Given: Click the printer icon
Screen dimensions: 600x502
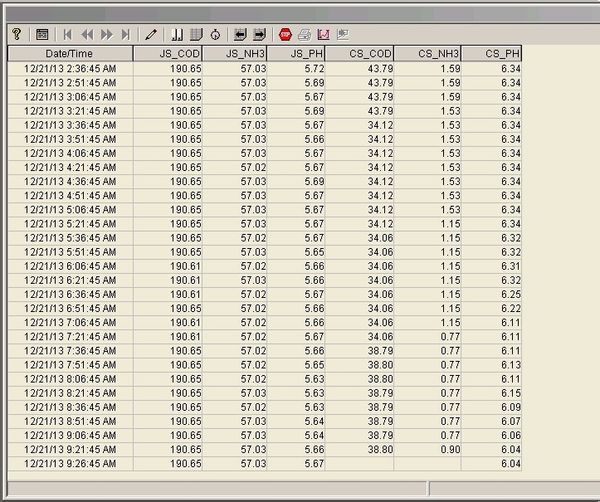Looking at the screenshot, I should pyautogui.click(x=305, y=35).
